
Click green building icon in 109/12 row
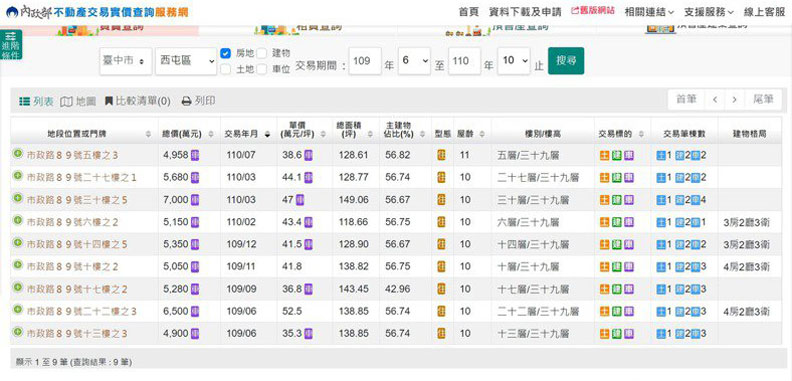coord(616,245)
